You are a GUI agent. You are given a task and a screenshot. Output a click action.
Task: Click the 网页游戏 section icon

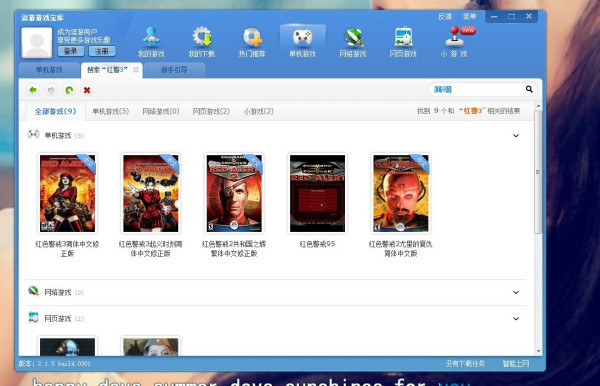[33, 318]
